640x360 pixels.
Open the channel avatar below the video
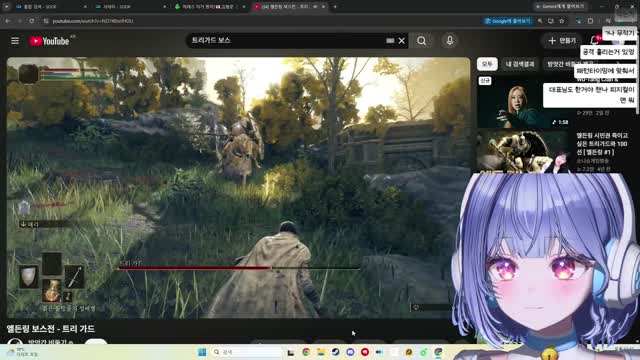click(x=15, y=342)
